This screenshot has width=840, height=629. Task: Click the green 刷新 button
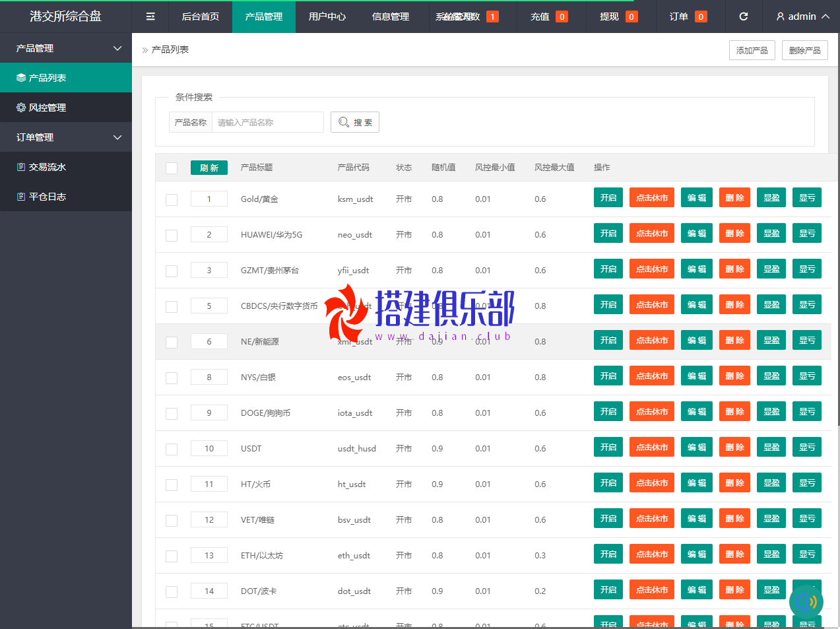click(209, 168)
